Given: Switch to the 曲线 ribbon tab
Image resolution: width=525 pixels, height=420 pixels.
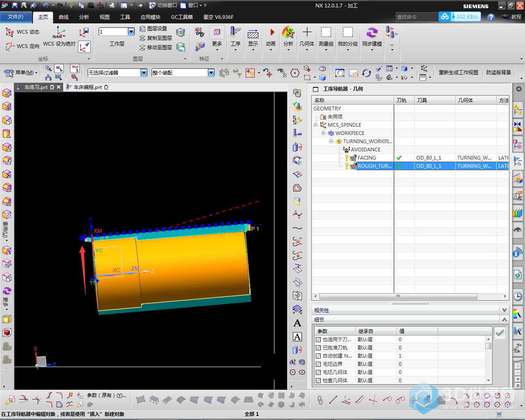Looking at the screenshot, I should (64, 17).
